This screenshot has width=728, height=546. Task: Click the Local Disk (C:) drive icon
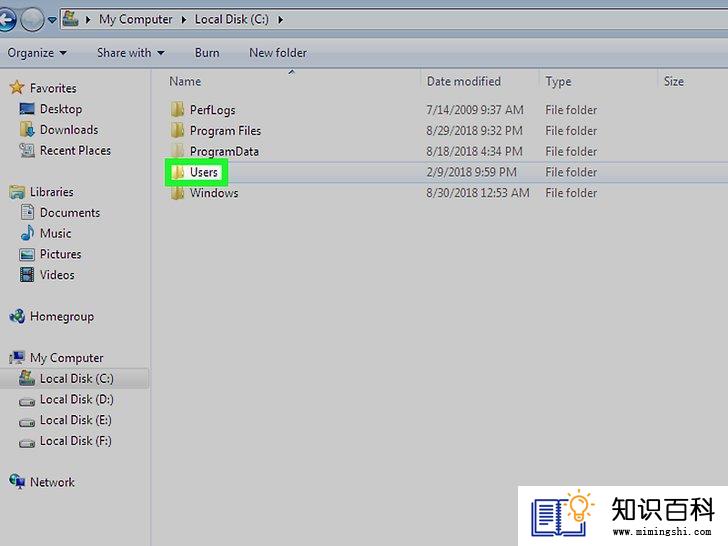[27, 378]
